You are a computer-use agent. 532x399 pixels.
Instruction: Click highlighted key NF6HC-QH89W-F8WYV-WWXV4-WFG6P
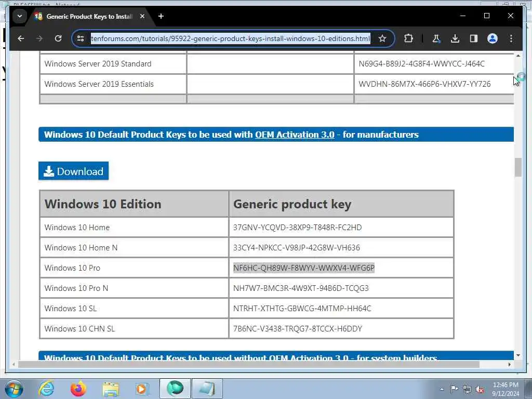[x=303, y=268]
